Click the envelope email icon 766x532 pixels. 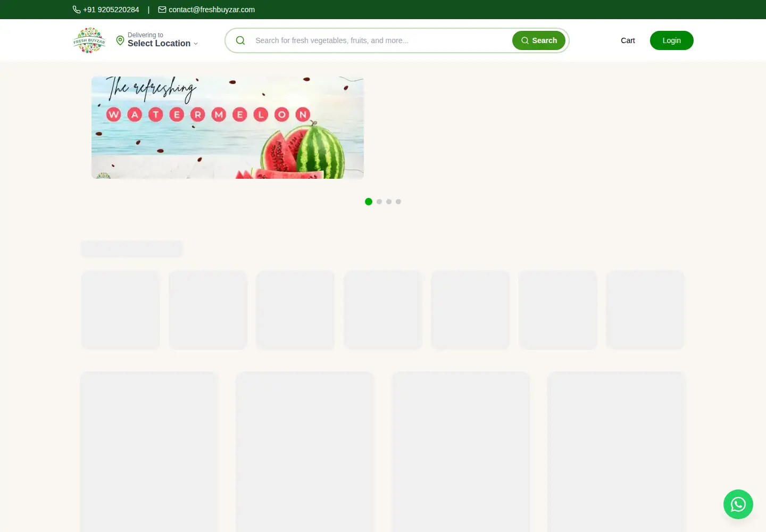tap(162, 10)
